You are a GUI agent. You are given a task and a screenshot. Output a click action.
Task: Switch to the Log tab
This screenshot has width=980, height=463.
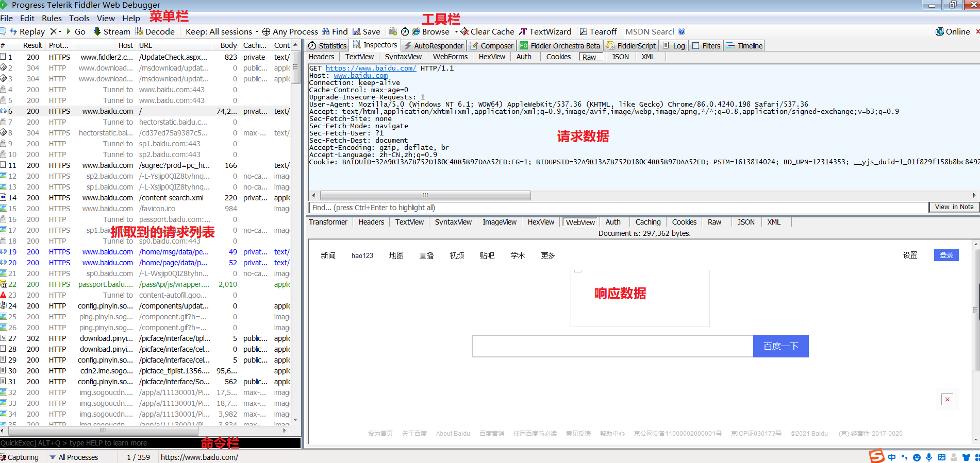point(674,45)
